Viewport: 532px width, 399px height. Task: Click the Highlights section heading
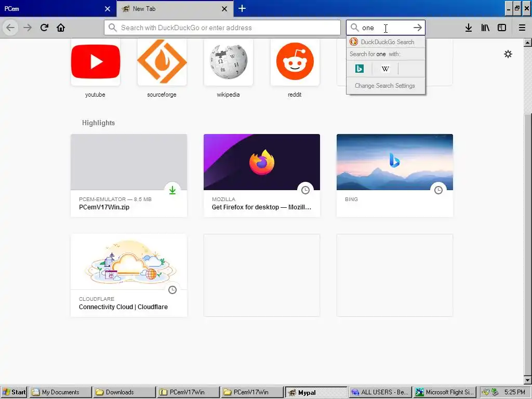[98, 123]
